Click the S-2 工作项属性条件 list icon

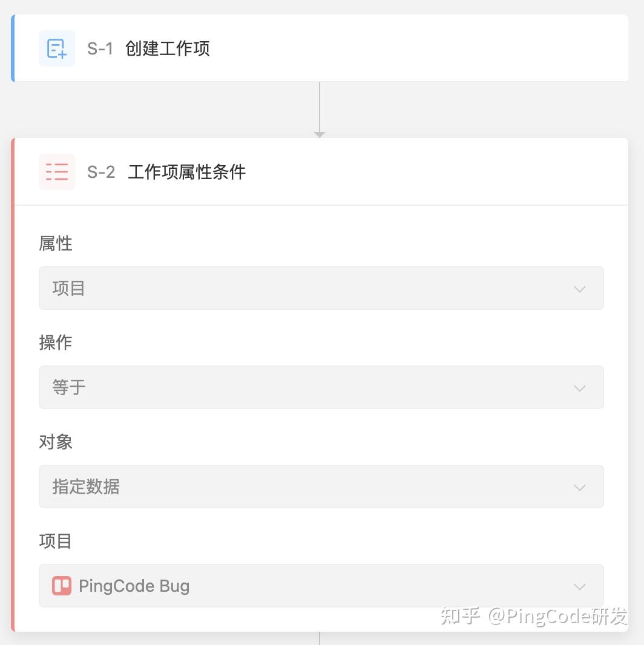[x=56, y=171]
